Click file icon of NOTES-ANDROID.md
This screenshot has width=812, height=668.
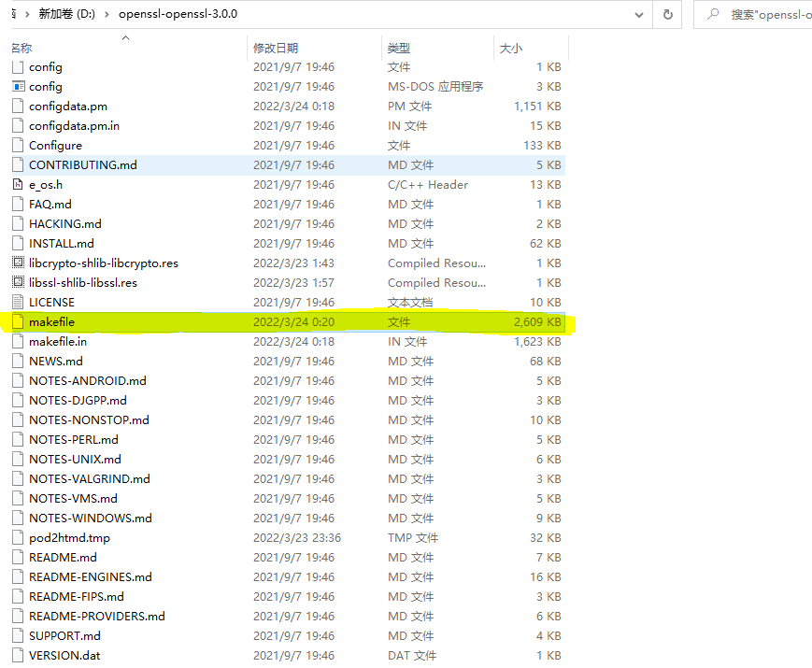[x=18, y=380]
